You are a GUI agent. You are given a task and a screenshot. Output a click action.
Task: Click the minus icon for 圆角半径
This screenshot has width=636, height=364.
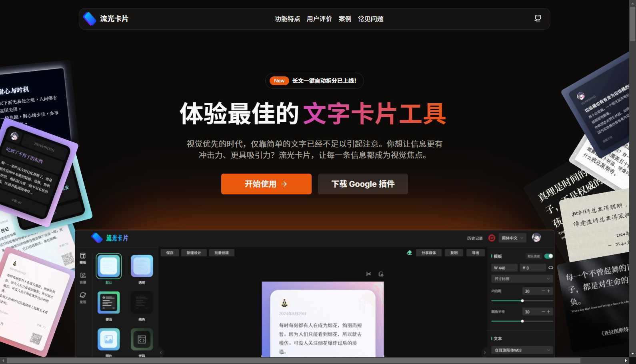[x=543, y=312]
